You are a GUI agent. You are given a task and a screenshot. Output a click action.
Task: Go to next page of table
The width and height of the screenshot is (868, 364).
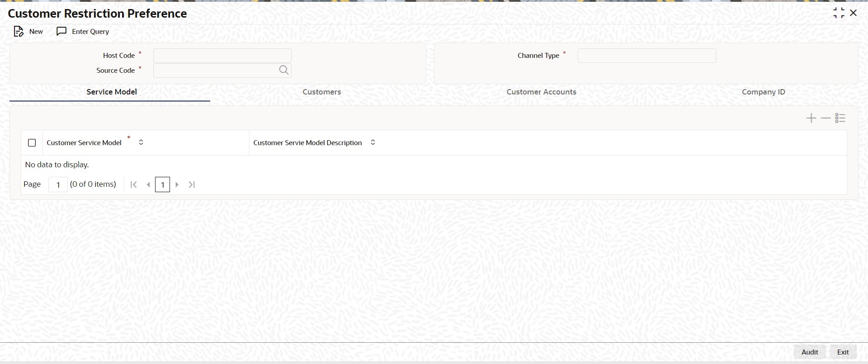177,184
